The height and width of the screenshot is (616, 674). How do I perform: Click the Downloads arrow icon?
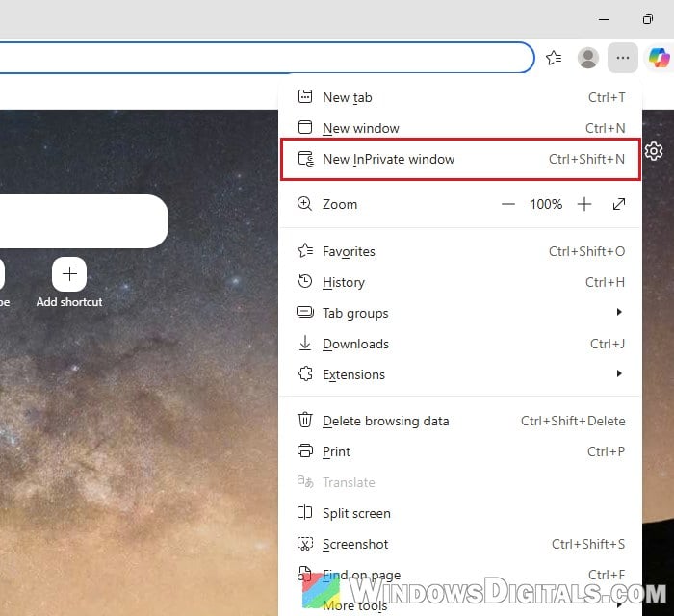tap(305, 344)
